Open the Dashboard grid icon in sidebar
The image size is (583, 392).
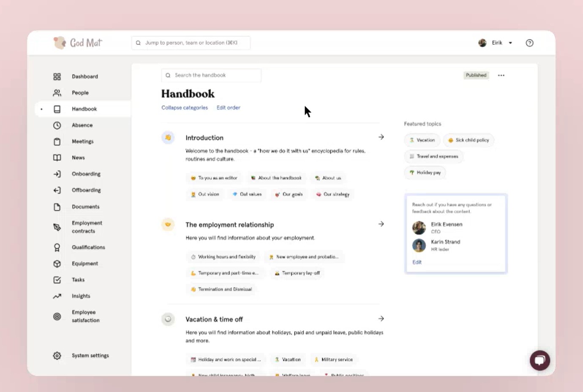[57, 76]
